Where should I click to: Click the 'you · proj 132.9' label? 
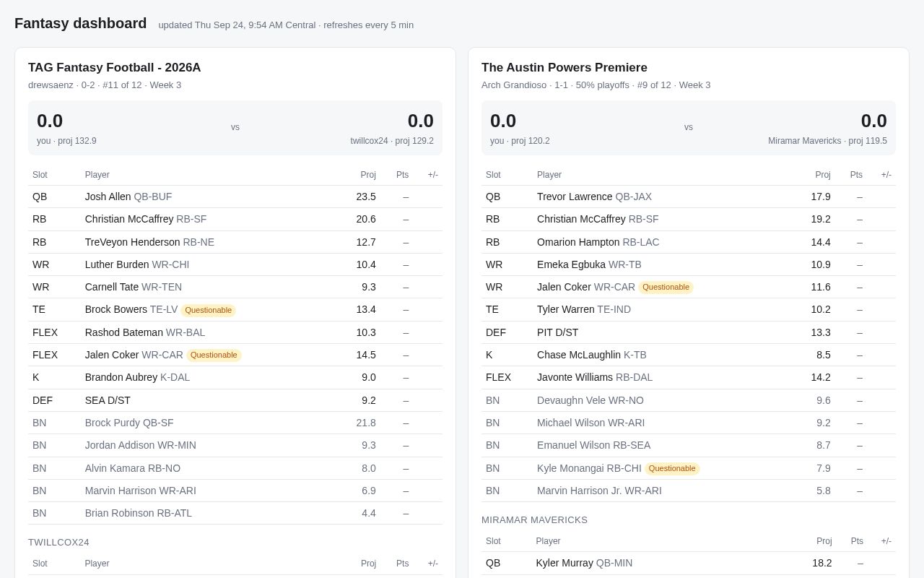pyautogui.click(x=66, y=141)
